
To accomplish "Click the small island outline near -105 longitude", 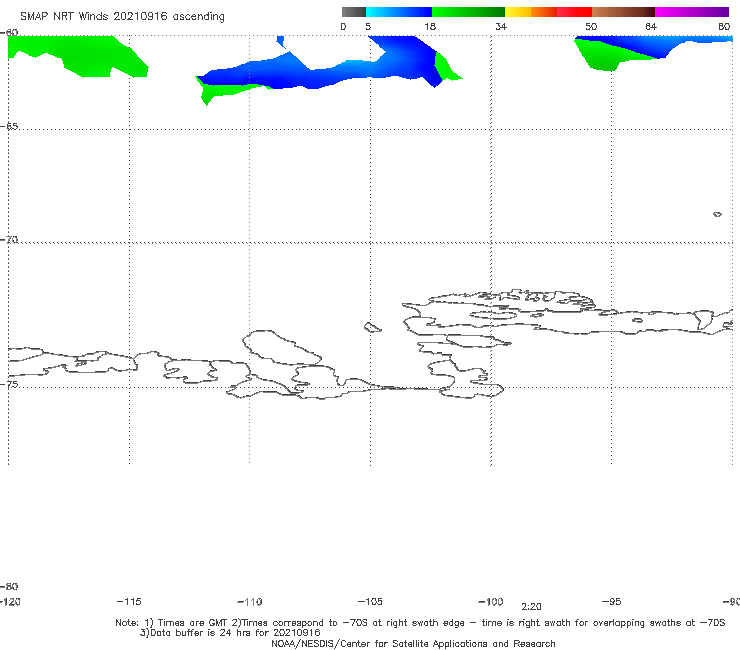I will pyautogui.click(x=372, y=327).
